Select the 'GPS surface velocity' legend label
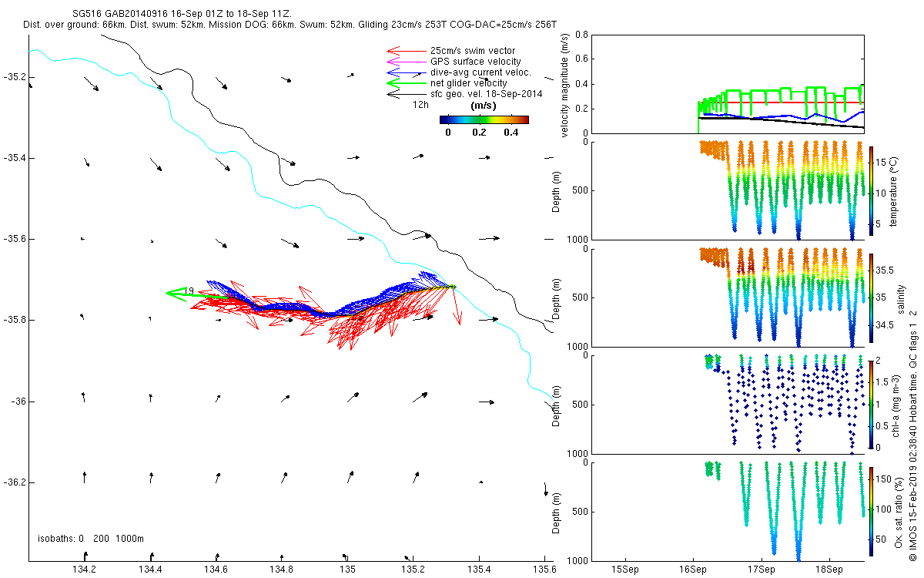Image resolution: width=924 pixels, height=578 pixels. (476, 62)
